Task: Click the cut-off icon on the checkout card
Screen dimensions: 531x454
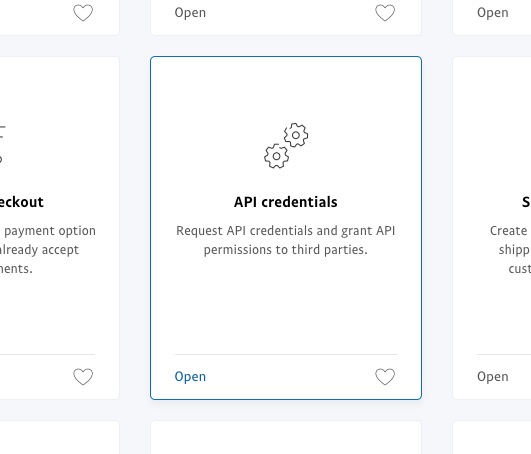Action: [x=3, y=144]
